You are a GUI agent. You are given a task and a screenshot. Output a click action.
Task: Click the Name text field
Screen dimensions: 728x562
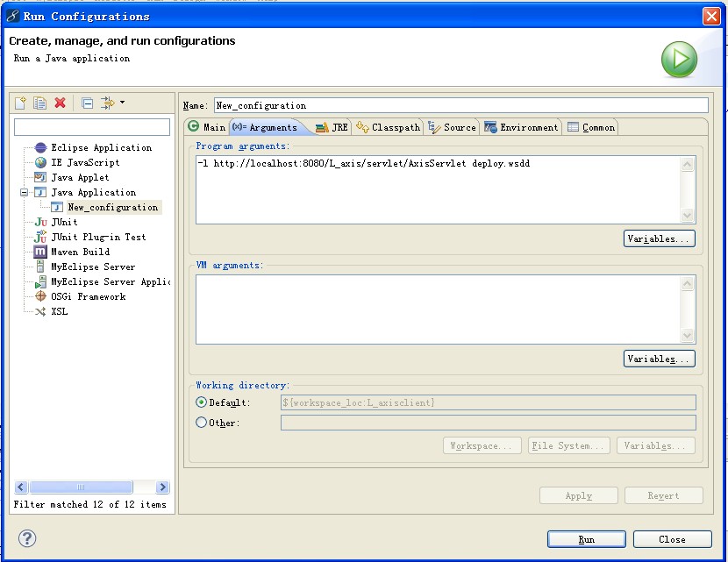click(x=460, y=105)
